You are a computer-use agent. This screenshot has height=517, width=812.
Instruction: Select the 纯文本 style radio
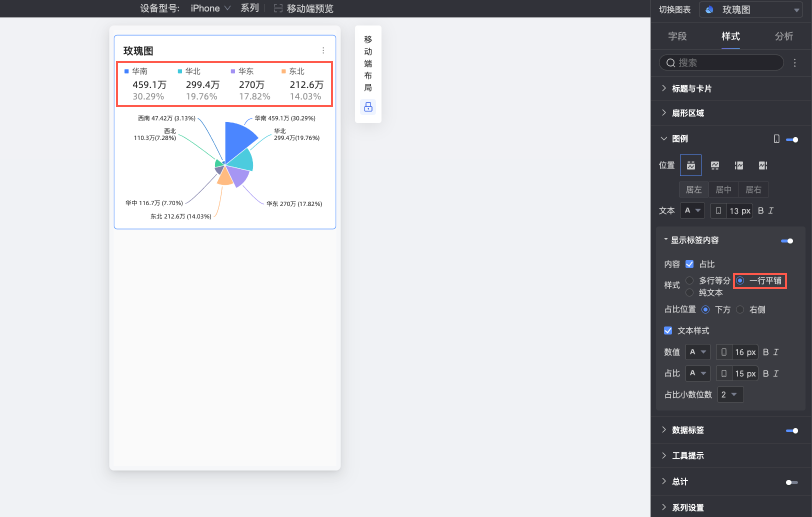click(x=689, y=292)
